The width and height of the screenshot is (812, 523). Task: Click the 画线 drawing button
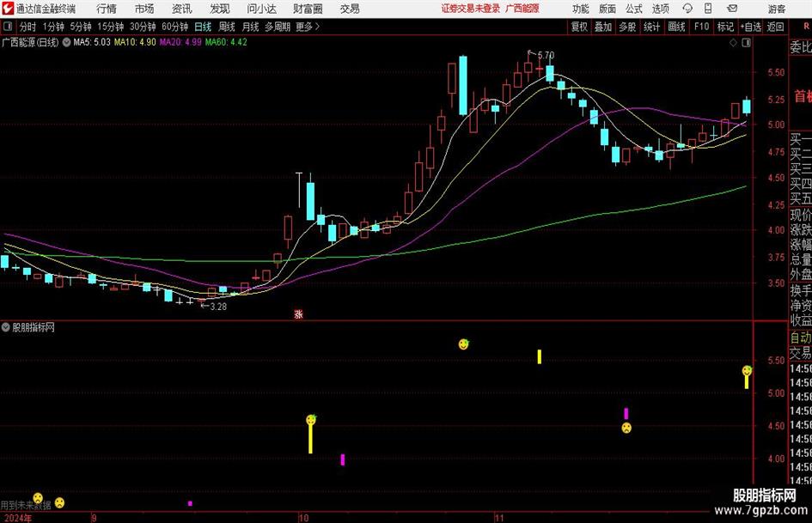[x=676, y=27]
